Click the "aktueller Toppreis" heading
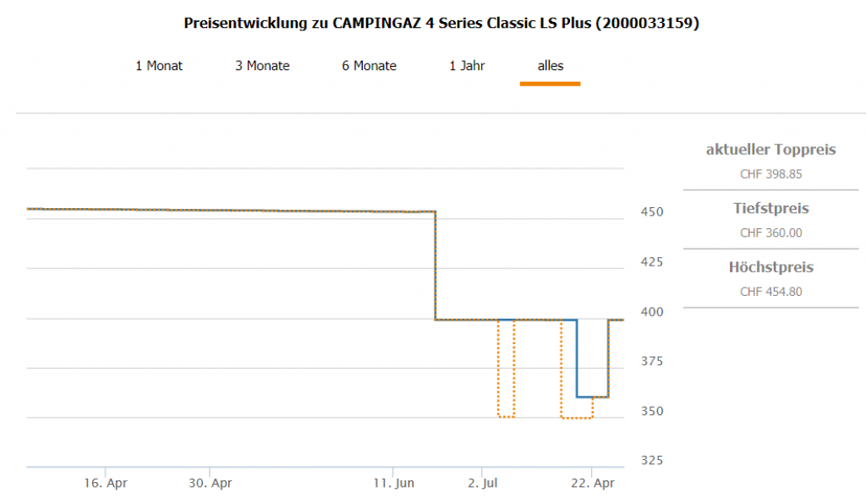The width and height of the screenshot is (866, 504). click(x=770, y=150)
